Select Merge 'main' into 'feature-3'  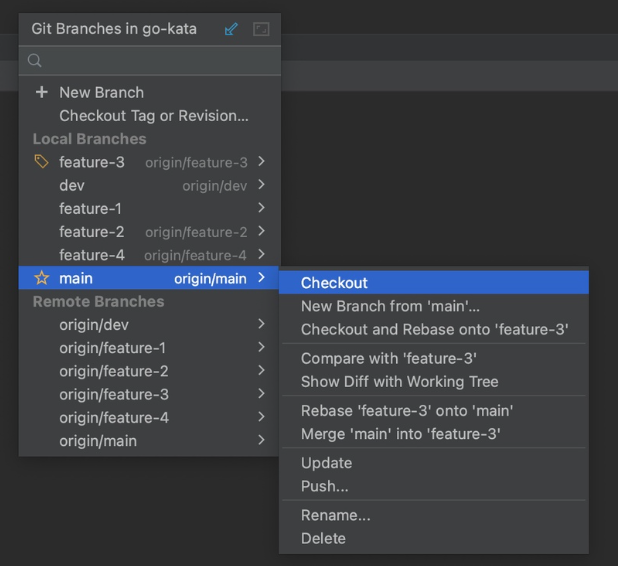400,434
